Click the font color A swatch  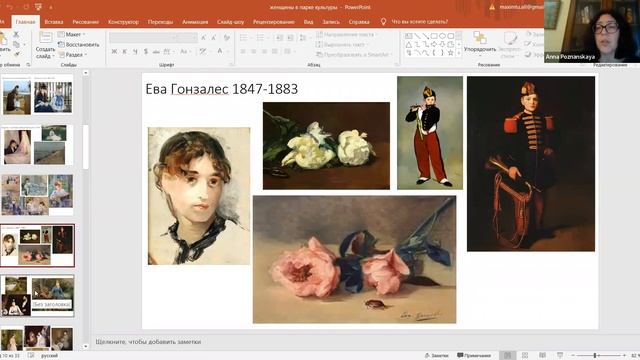click(220, 51)
